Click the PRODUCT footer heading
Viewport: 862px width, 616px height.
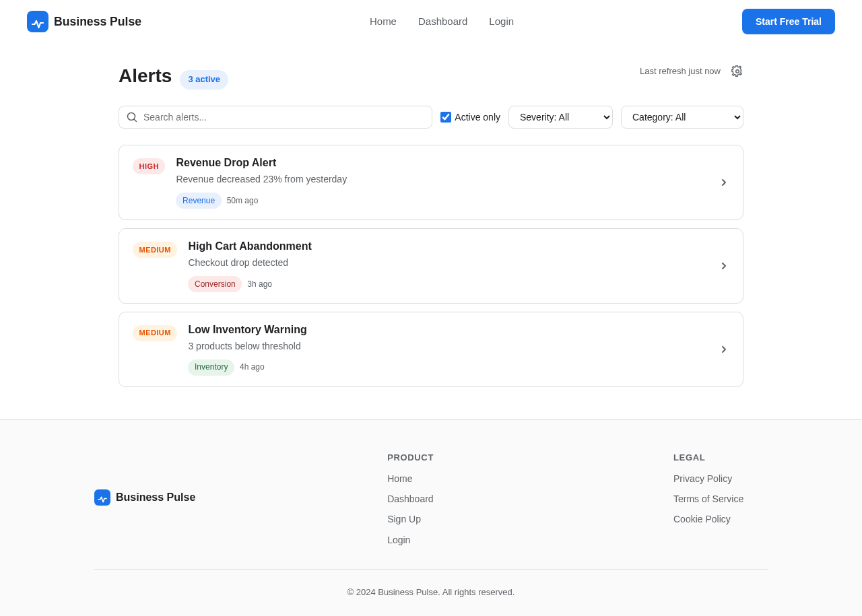point(410,458)
